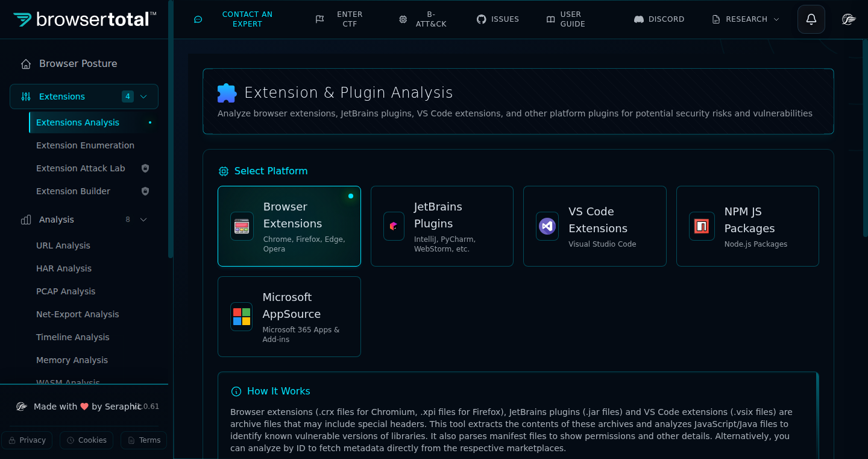
Task: Collapse the Extensions sidebar section chevron
Action: click(x=143, y=97)
